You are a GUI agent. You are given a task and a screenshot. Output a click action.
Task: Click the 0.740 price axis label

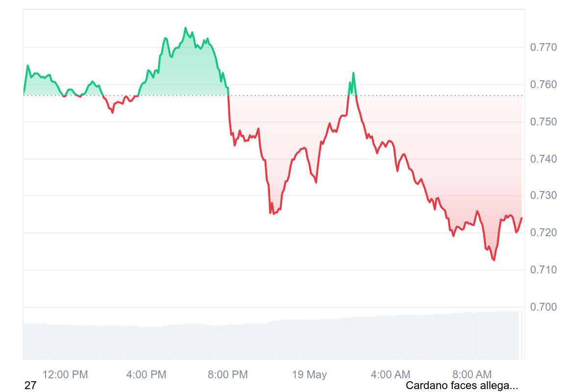click(543, 159)
